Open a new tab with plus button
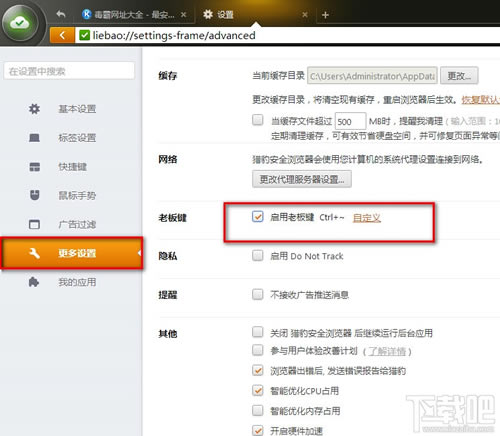 [x=325, y=15]
